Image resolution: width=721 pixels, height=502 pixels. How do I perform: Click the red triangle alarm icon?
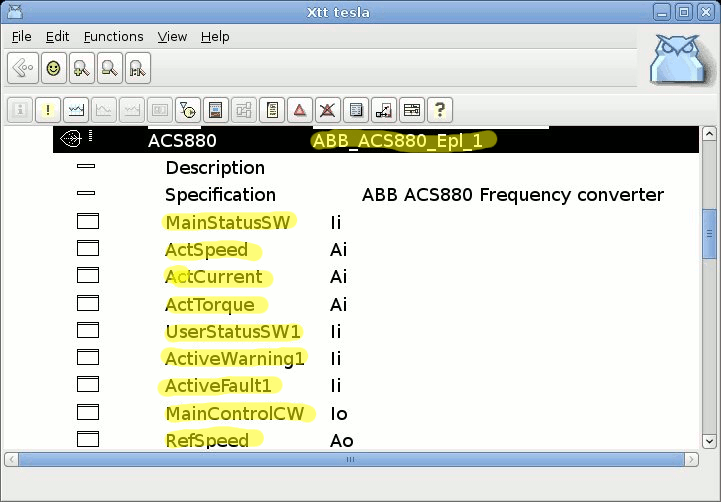click(300, 110)
